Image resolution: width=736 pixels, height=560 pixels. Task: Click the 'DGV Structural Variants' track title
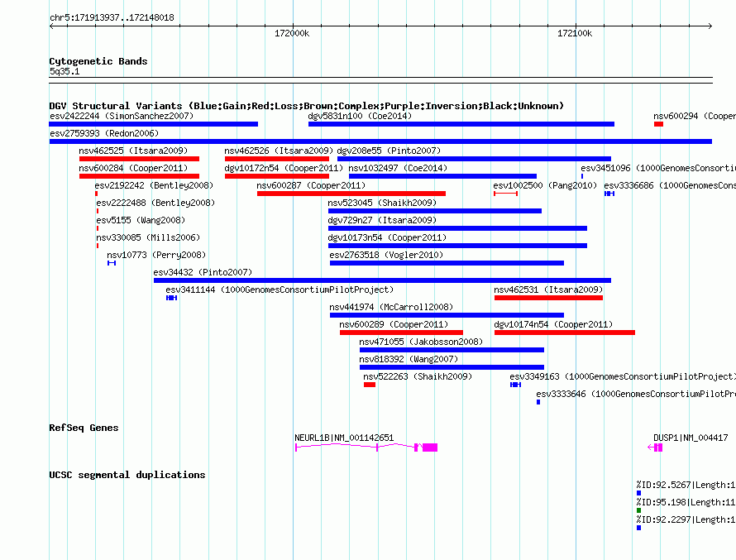point(307,106)
